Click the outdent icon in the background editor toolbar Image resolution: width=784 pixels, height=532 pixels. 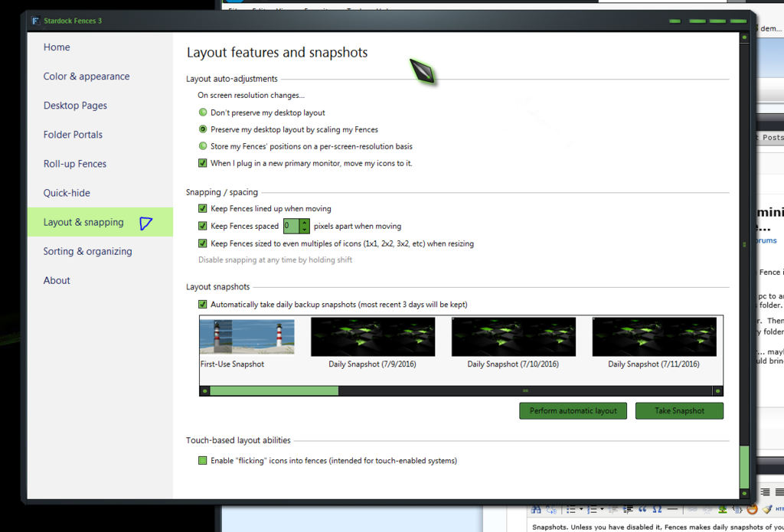613,510
